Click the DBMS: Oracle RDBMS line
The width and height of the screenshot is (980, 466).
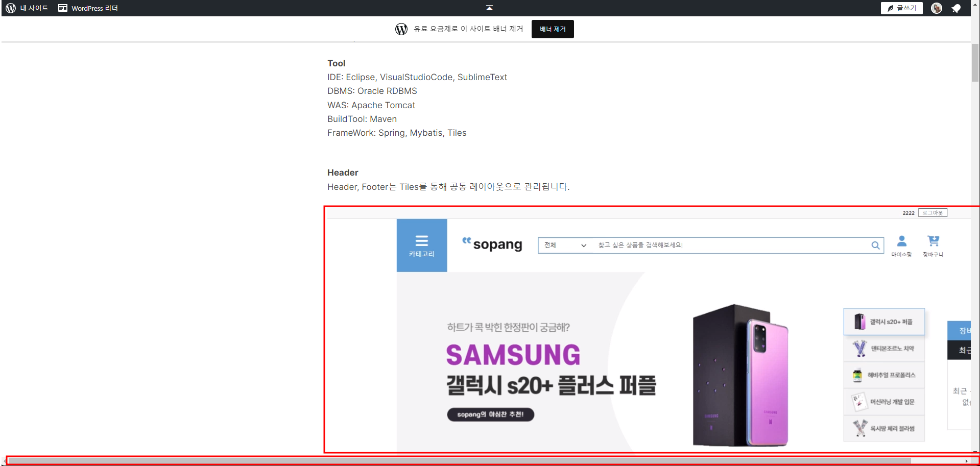click(x=372, y=91)
